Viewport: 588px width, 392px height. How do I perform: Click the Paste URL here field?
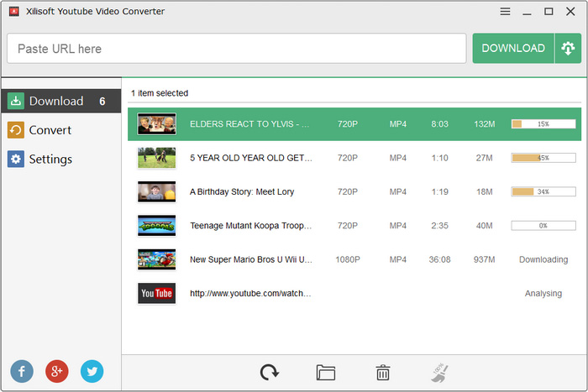coord(237,49)
